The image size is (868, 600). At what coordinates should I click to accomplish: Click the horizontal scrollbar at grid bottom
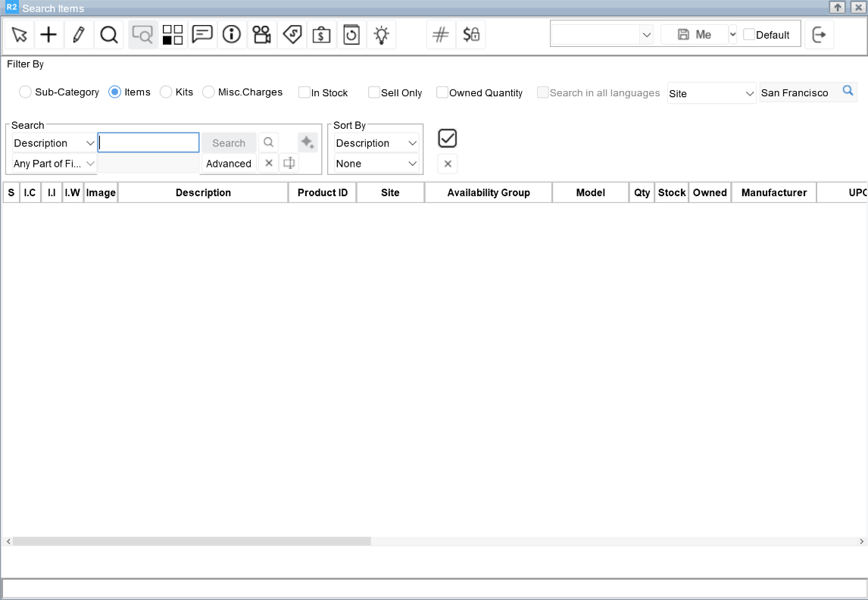(192, 542)
